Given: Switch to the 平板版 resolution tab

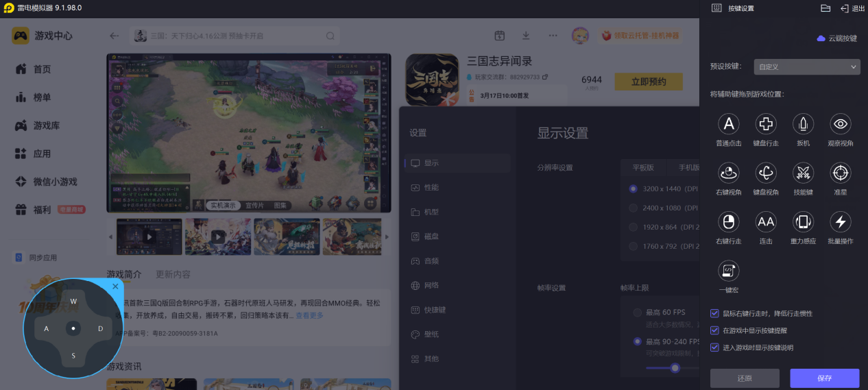Looking at the screenshot, I should [643, 168].
